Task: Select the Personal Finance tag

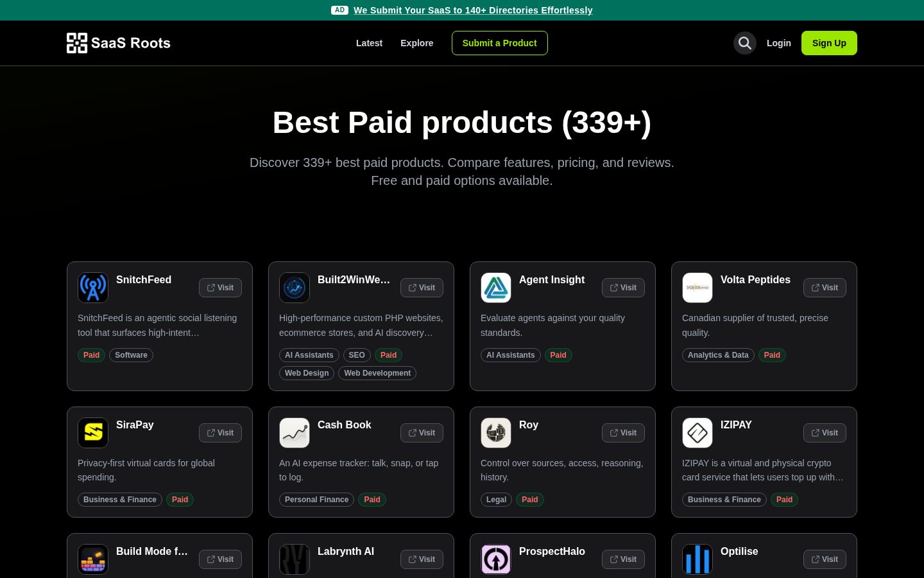Action: (x=316, y=500)
